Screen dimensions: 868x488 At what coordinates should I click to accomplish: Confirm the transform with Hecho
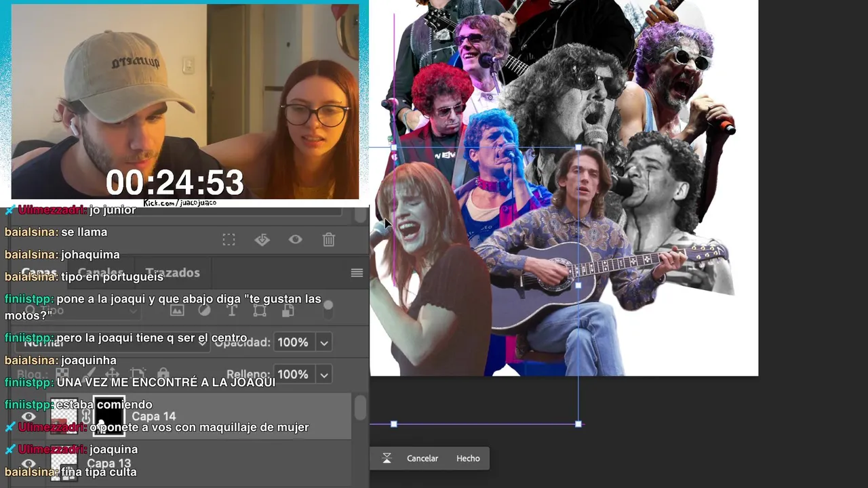click(x=468, y=458)
